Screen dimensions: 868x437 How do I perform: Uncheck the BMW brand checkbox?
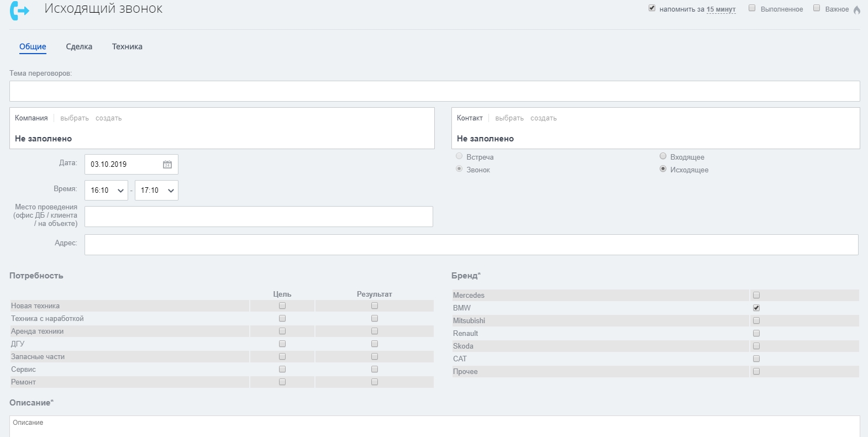(756, 308)
